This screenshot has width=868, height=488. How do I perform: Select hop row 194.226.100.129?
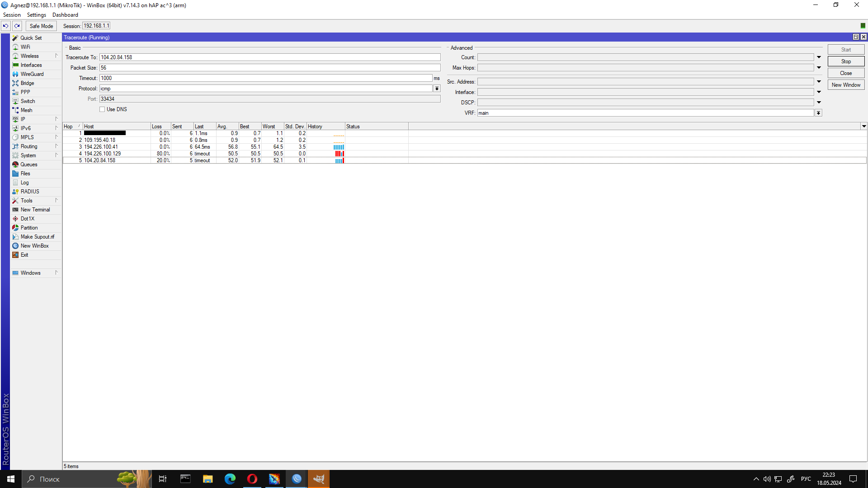point(465,154)
